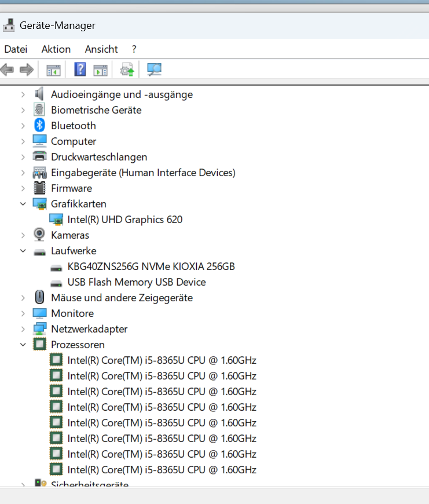Expand the Kameras category chevron
Image resolution: width=429 pixels, height=504 pixels.
[23, 235]
